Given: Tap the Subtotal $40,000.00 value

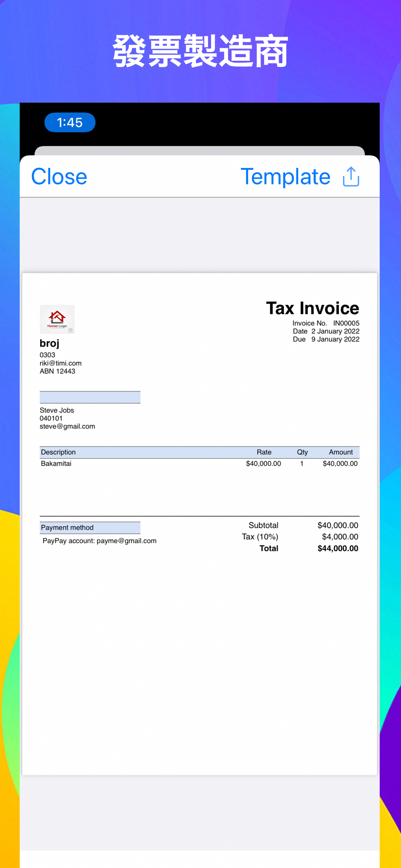Looking at the screenshot, I should pos(338,525).
